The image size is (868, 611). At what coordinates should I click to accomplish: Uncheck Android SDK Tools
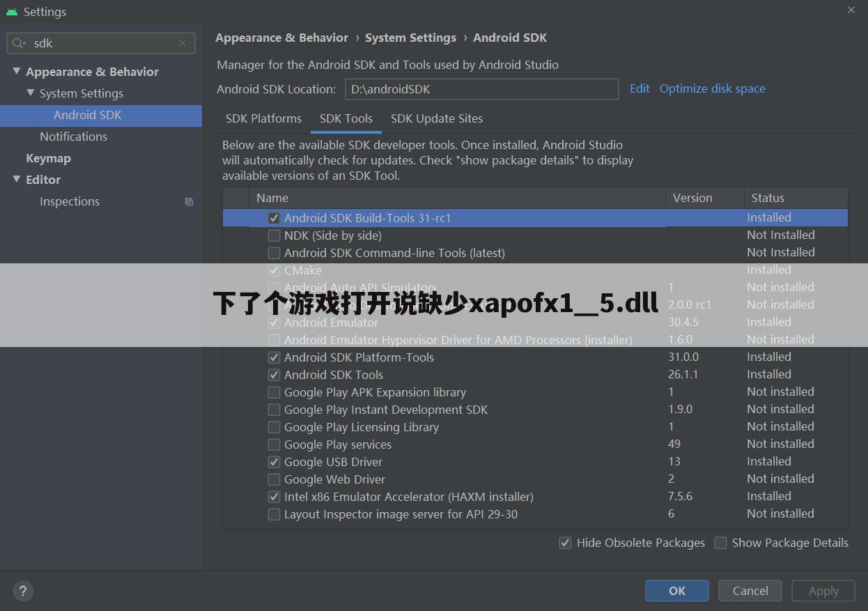pyautogui.click(x=274, y=375)
